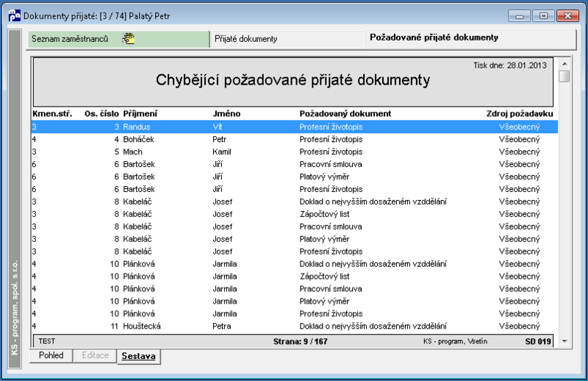Switch to the Pohled bottom tab
This screenshot has width=588, height=381.
click(51, 355)
